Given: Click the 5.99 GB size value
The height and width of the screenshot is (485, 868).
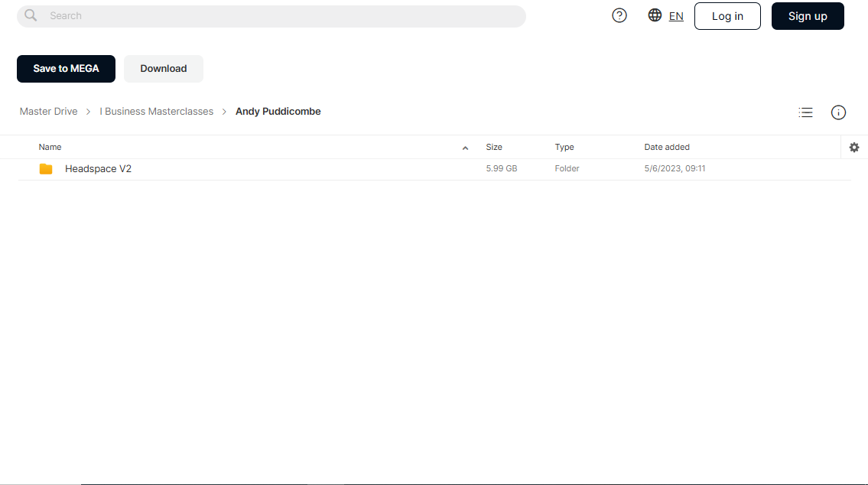Looking at the screenshot, I should pos(502,168).
